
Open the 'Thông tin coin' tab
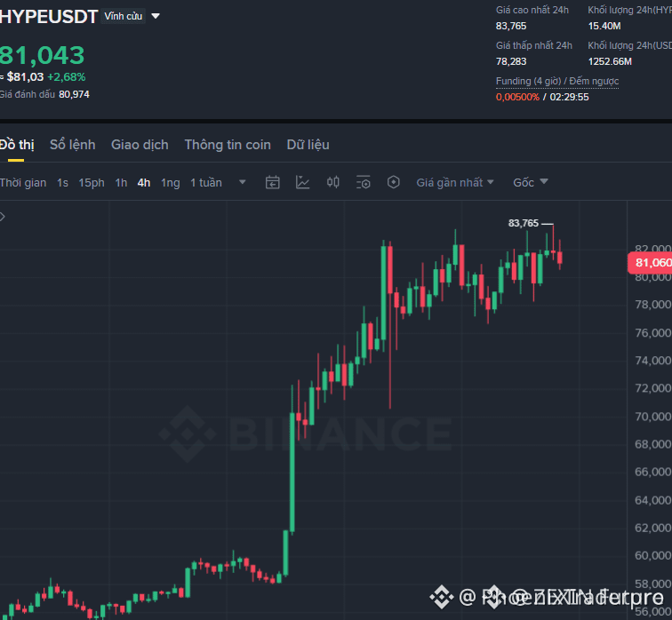(x=228, y=145)
